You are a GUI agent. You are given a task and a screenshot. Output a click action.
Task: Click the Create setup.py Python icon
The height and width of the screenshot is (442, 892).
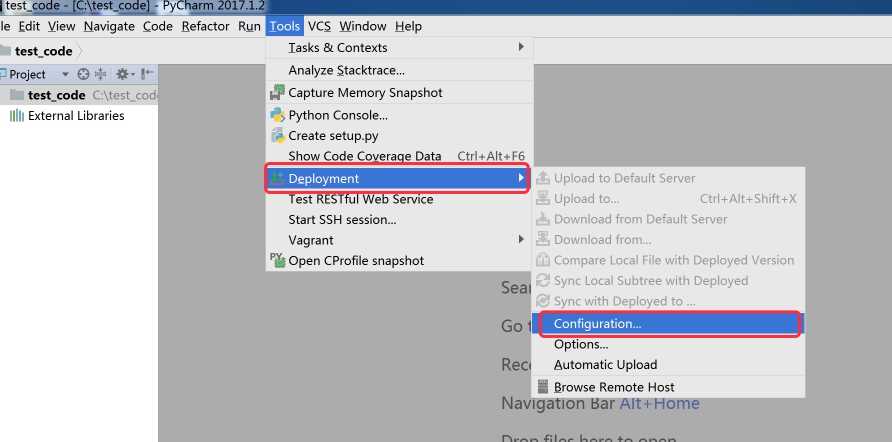click(277, 136)
